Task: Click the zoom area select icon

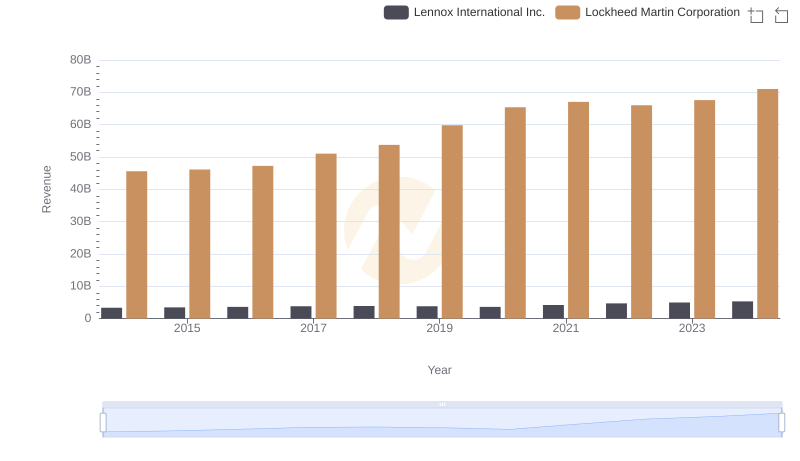Action: pos(756,15)
